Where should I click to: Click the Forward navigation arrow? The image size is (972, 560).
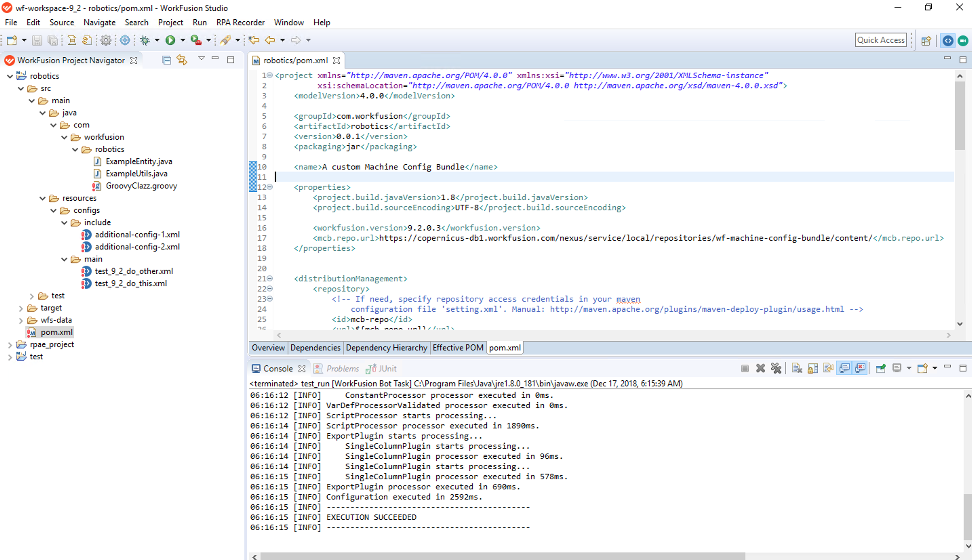295,40
